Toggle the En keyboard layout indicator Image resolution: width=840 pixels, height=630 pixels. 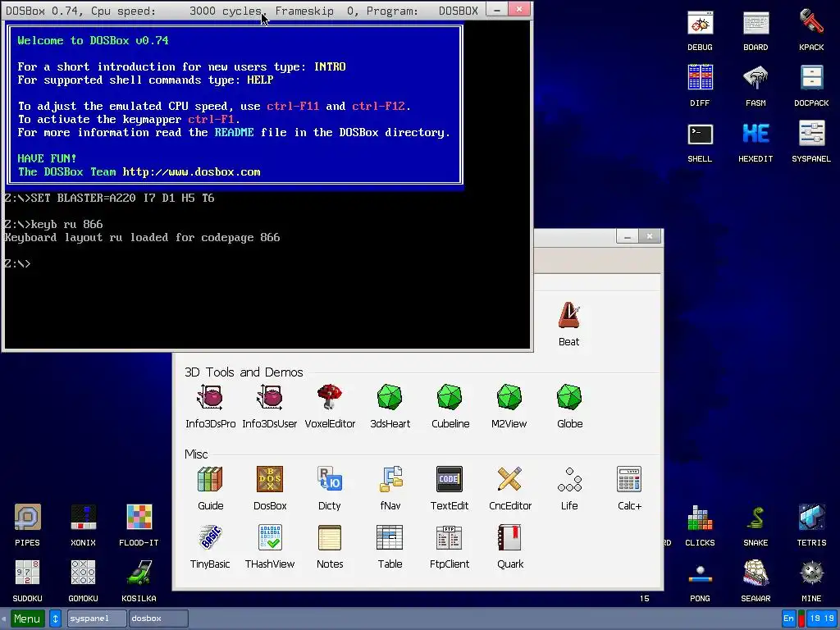[x=788, y=619]
